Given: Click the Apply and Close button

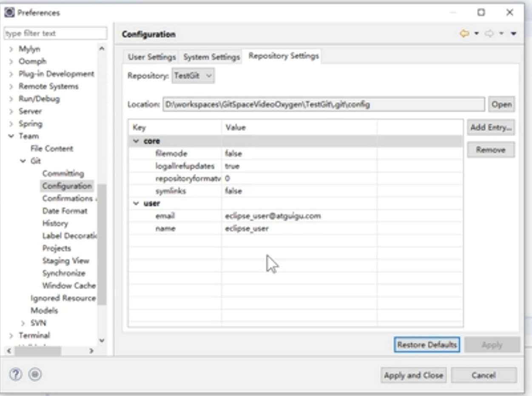Looking at the screenshot, I should point(413,376).
